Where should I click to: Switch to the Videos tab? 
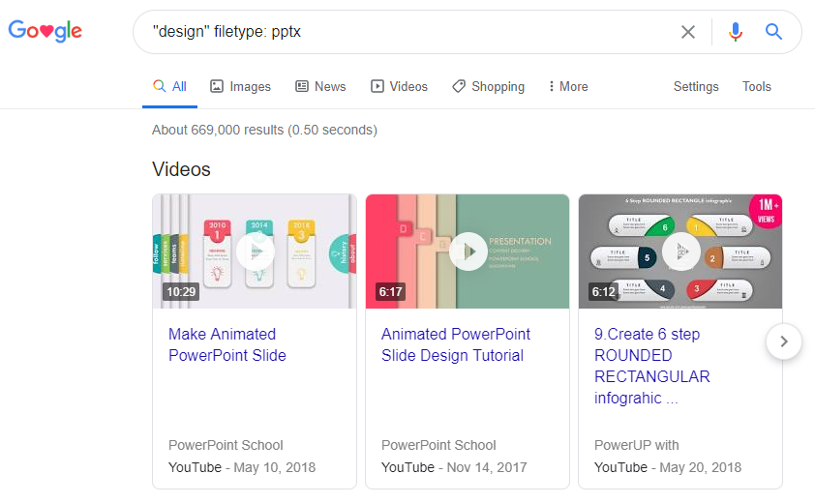coord(399,86)
